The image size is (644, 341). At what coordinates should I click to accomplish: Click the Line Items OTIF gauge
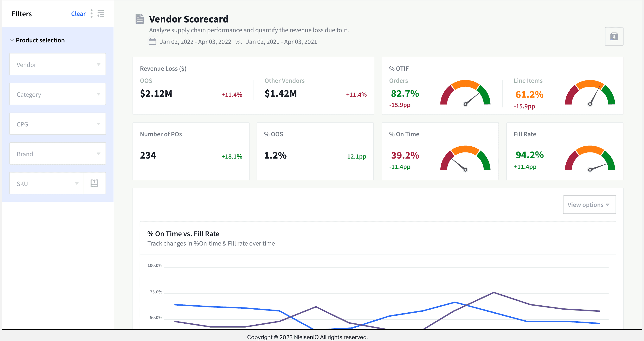pos(590,93)
